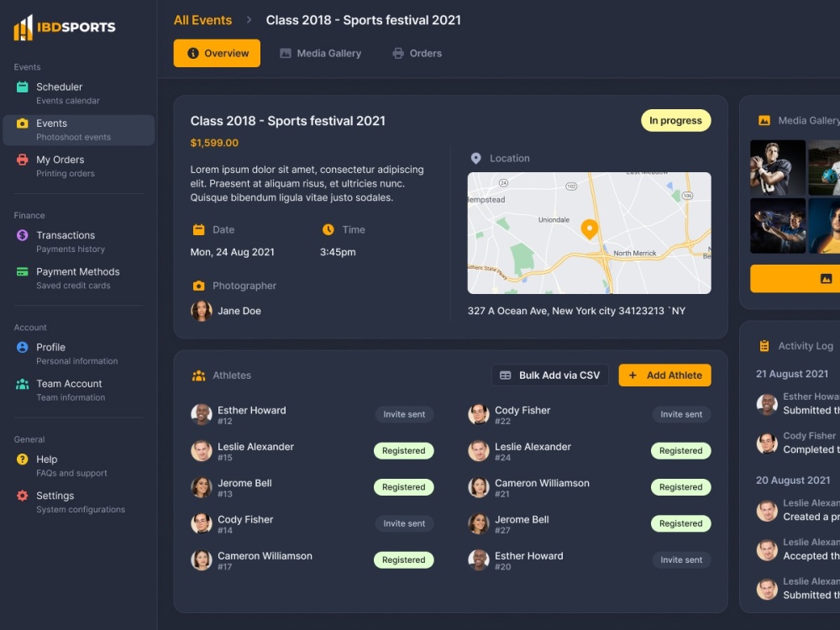Click the printer icon beside Orders tab
Screen dimensions: 840x630
(x=398, y=53)
